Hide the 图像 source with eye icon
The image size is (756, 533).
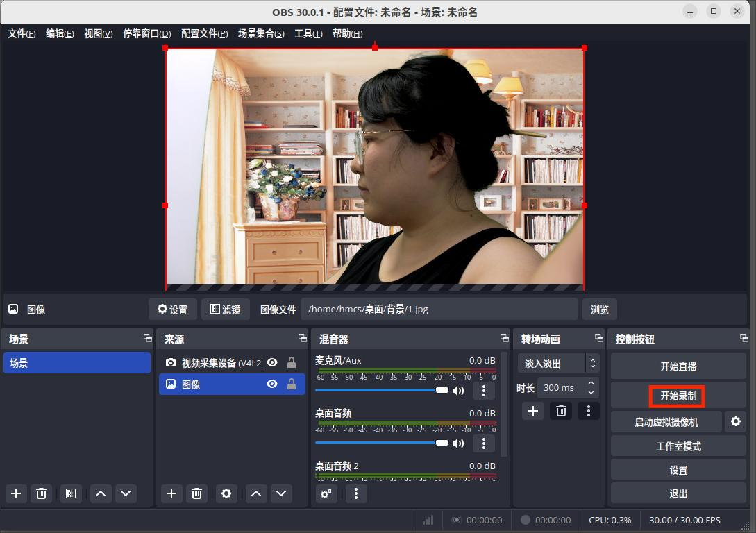pyautogui.click(x=272, y=384)
